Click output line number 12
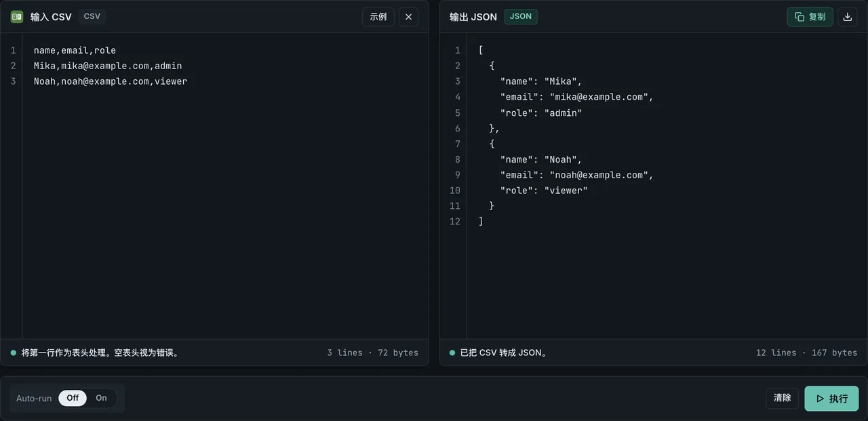 tap(455, 222)
